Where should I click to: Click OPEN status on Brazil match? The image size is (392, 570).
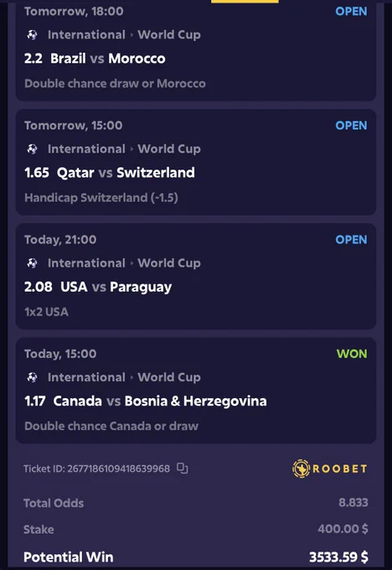point(351,11)
